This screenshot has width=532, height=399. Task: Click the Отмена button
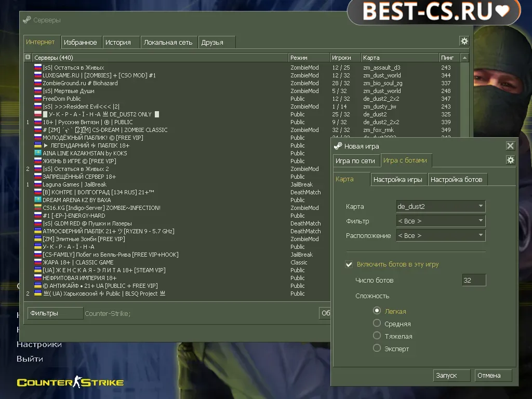[493, 376]
